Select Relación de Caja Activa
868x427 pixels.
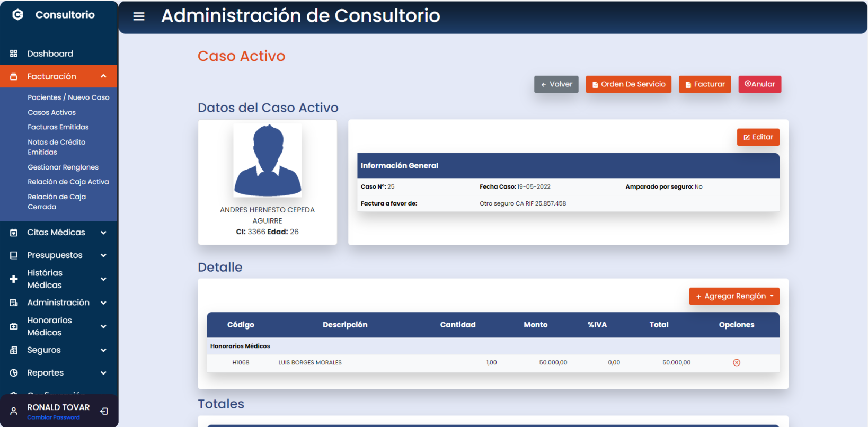pyautogui.click(x=68, y=182)
